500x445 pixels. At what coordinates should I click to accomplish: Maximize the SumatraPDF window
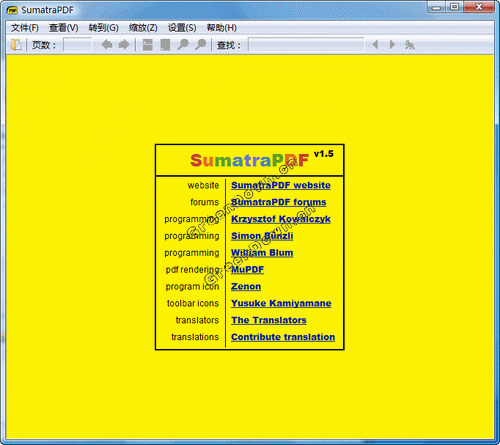[x=455, y=7]
